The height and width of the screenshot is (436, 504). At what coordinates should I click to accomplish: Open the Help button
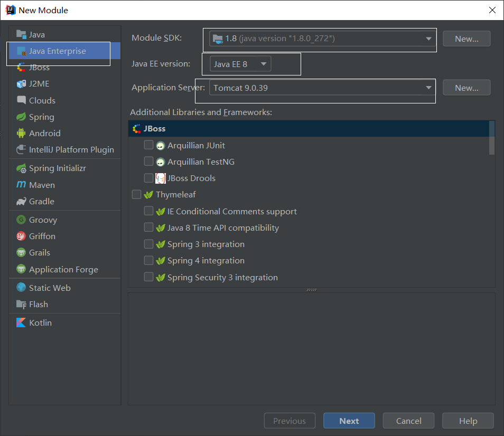tap(468, 421)
